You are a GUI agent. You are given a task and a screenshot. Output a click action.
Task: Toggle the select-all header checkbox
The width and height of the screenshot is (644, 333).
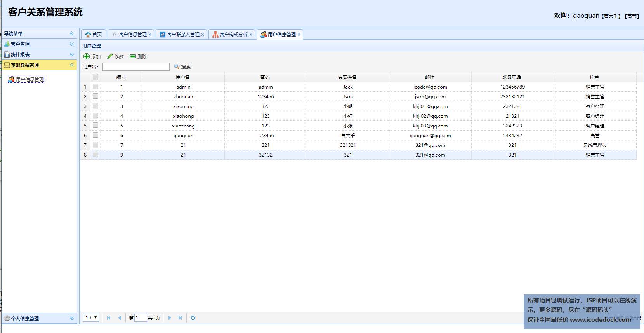click(x=95, y=77)
